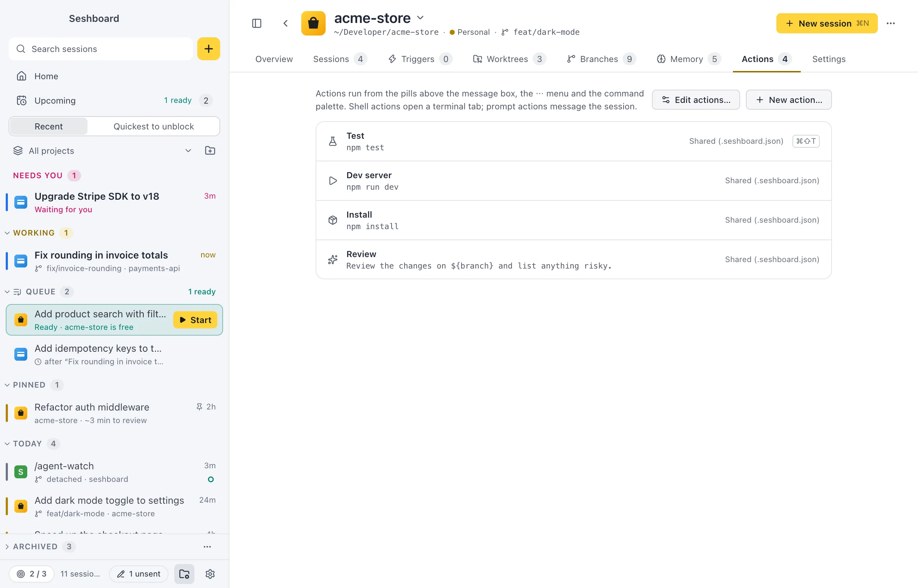Click the folder-gear icon in the bottom bar

[x=184, y=574]
